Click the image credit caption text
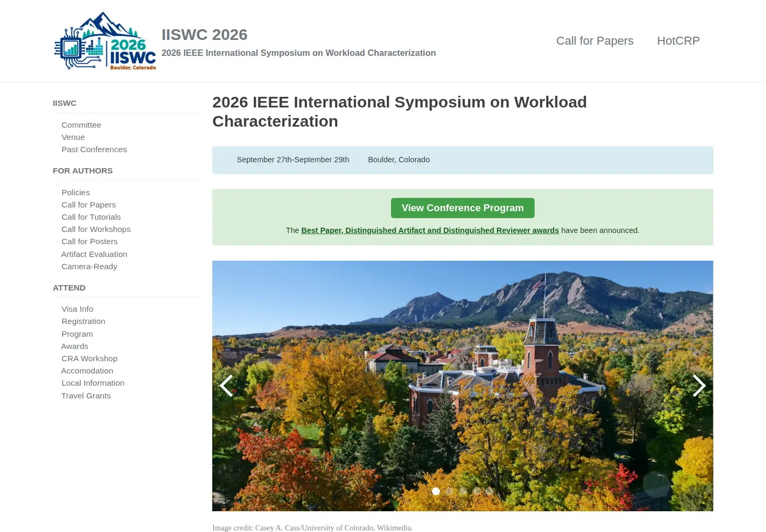Screen dimensions: 766x532 313,528
